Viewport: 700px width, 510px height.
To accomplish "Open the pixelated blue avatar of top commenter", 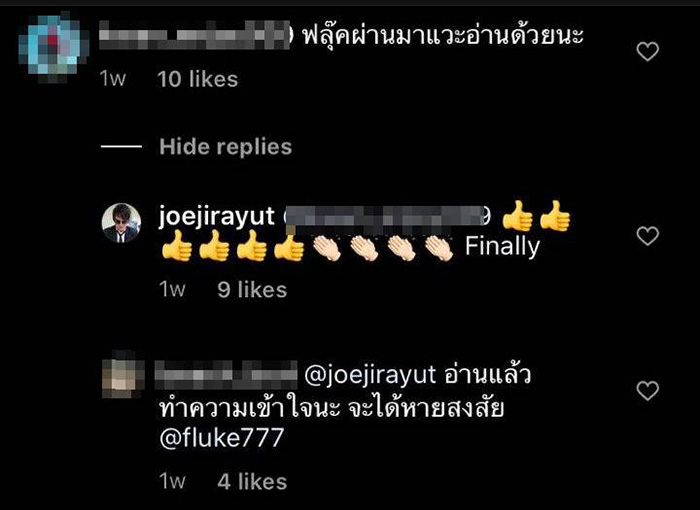I will tap(53, 47).
